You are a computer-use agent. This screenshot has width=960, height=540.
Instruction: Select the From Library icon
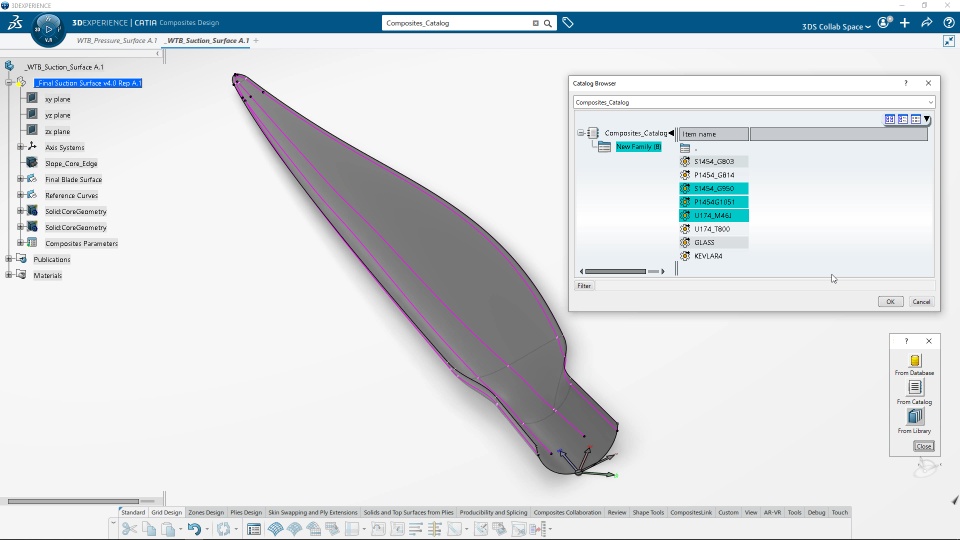pyautogui.click(x=915, y=416)
